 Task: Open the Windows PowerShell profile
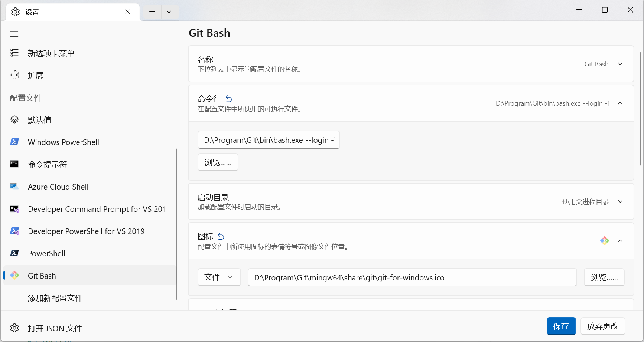[x=90, y=142]
